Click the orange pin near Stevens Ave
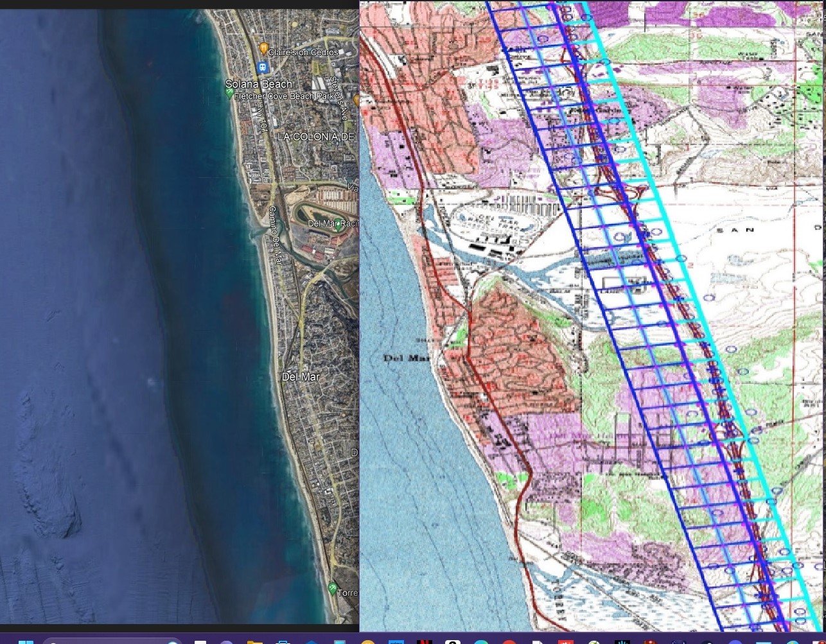The width and height of the screenshot is (826, 644). [x=356, y=100]
